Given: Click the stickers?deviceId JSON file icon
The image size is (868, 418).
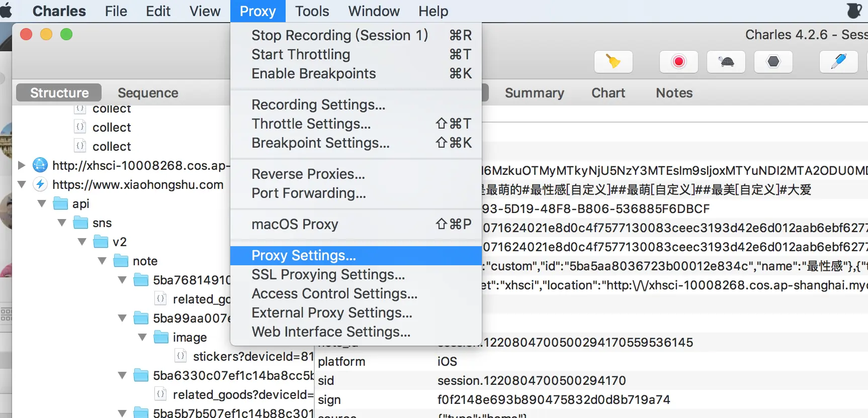Looking at the screenshot, I should coord(181,356).
